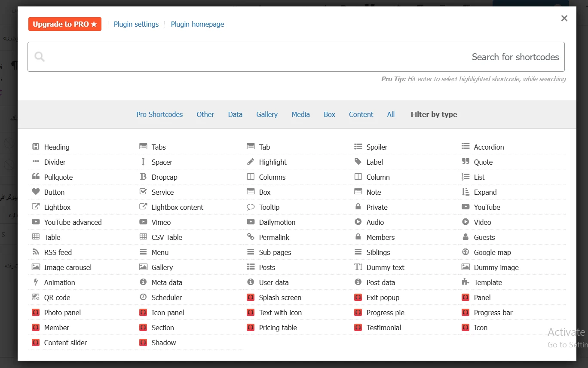Click the Upgrade to PRO button

[65, 24]
